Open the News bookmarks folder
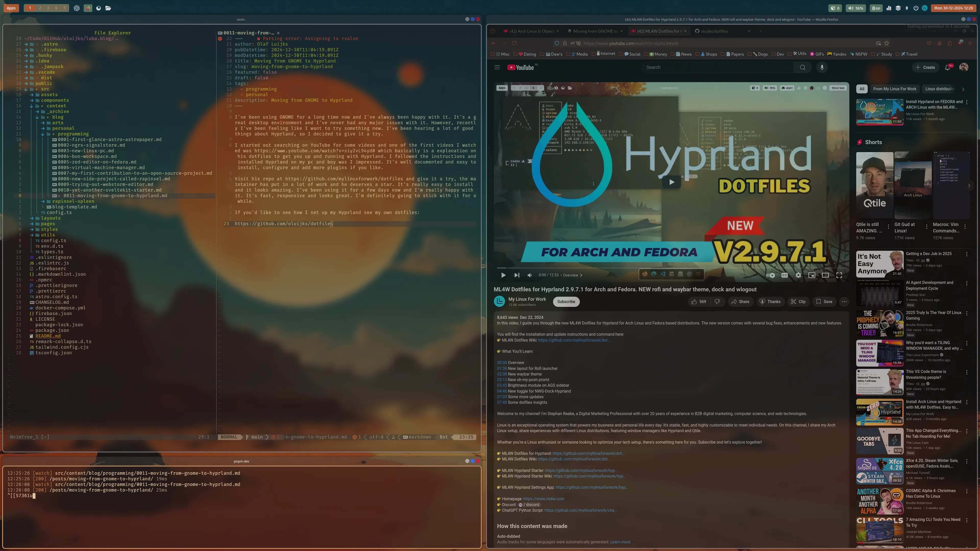The height and width of the screenshot is (551, 980). coord(683,54)
